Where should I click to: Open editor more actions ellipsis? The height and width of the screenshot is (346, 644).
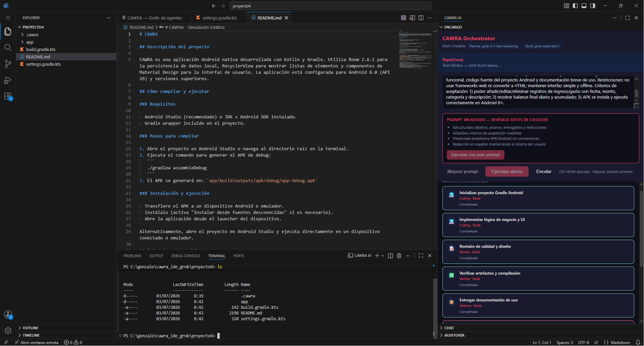[430, 18]
